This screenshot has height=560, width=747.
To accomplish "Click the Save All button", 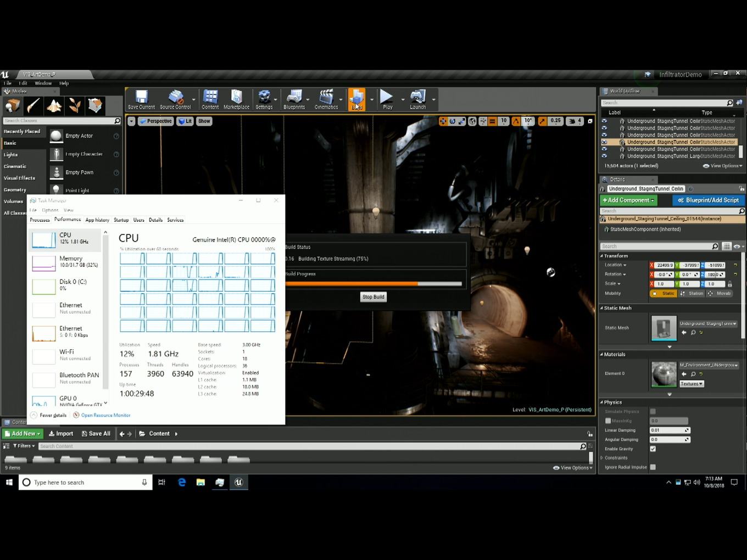I will pyautogui.click(x=96, y=434).
